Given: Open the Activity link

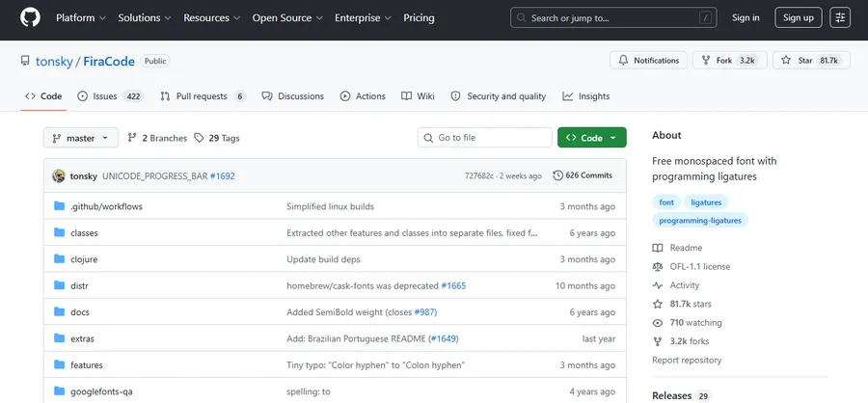Looking at the screenshot, I should [x=676, y=285].
